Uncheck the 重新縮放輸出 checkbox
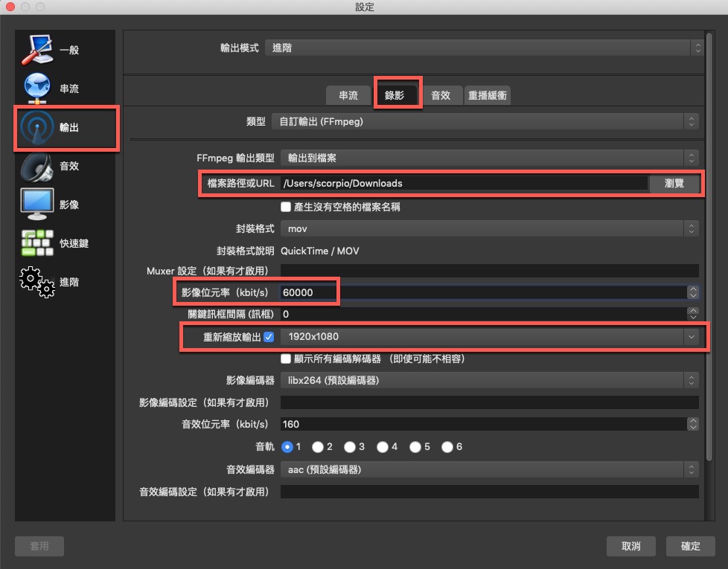728x569 pixels. click(x=269, y=337)
